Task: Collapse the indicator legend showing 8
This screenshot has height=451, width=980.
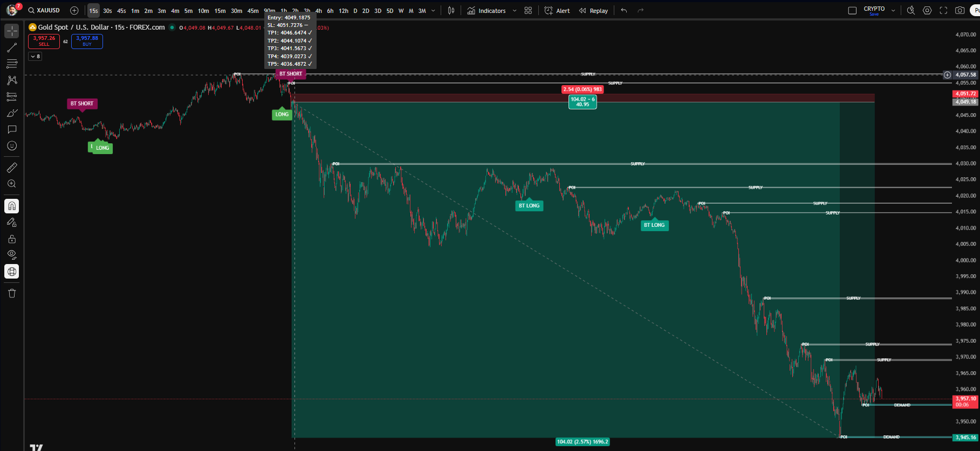Action: [35, 57]
